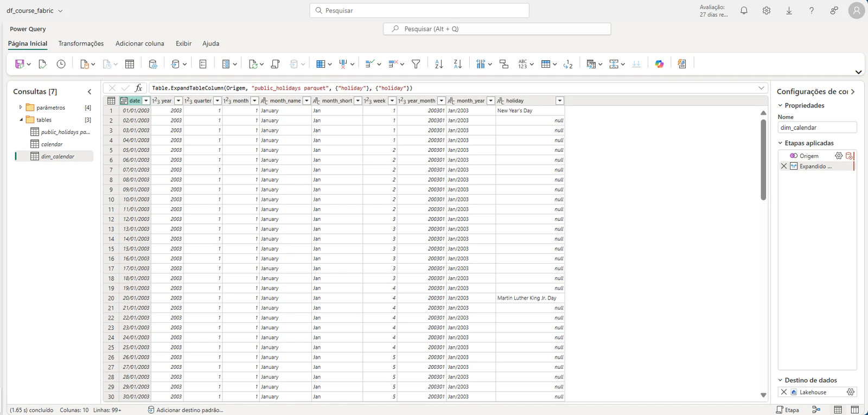Screen dimensions: 868x415
Task: Click the choose columns blue grid icon
Action: pos(321,64)
